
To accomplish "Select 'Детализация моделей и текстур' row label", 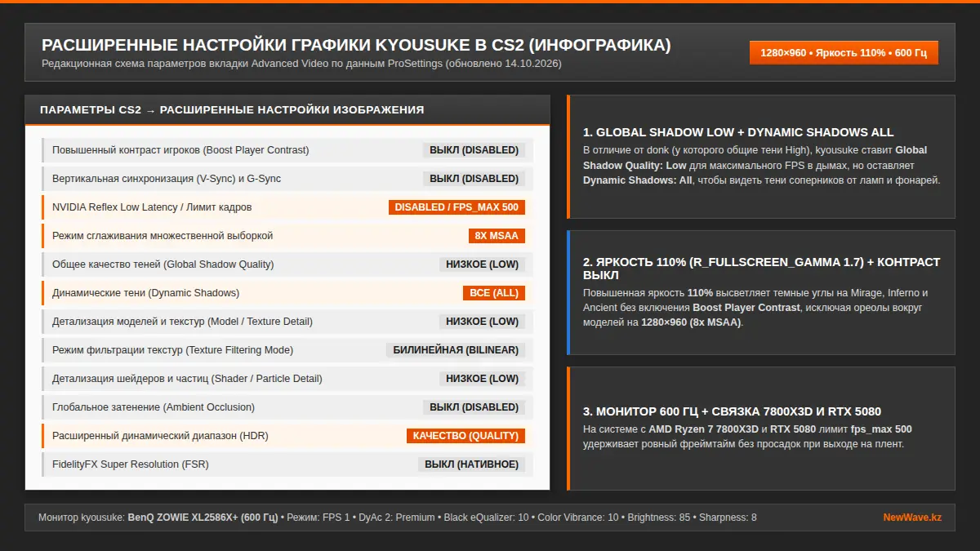I will tap(182, 322).
